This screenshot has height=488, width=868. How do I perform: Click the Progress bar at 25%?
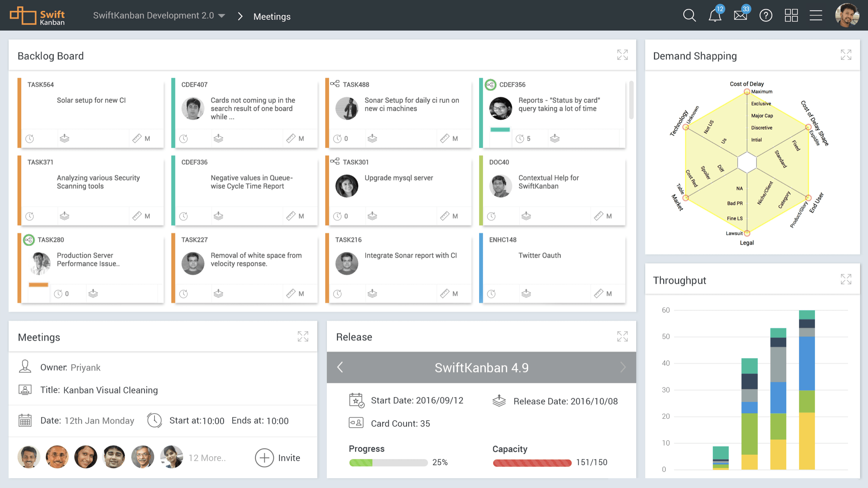tap(388, 463)
